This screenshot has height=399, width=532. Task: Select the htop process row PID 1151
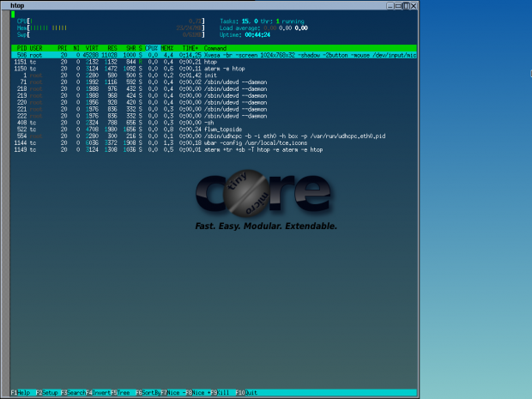[x=214, y=62]
